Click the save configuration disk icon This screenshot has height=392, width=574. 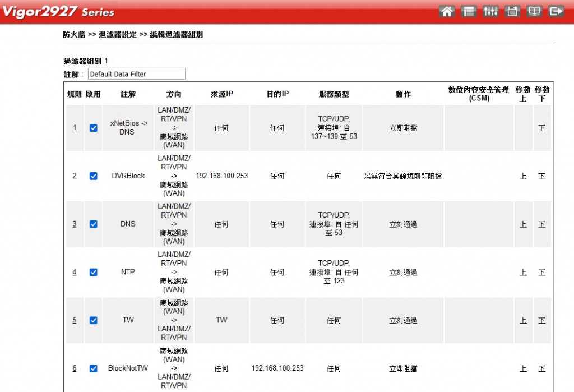512,11
